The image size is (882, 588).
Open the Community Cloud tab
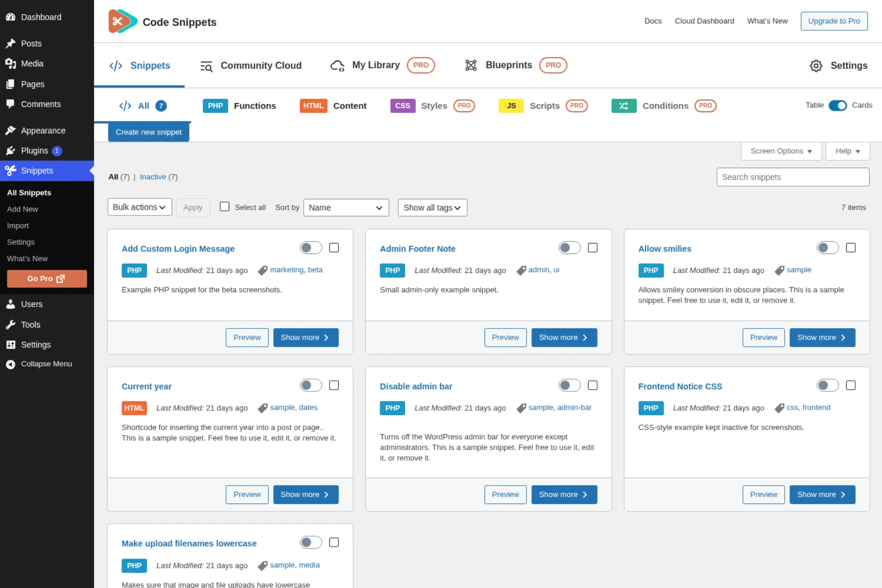tap(251, 66)
